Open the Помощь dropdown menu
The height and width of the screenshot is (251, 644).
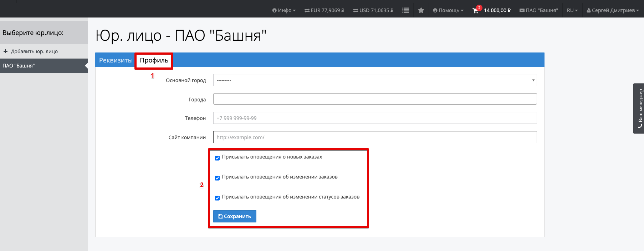point(448,10)
